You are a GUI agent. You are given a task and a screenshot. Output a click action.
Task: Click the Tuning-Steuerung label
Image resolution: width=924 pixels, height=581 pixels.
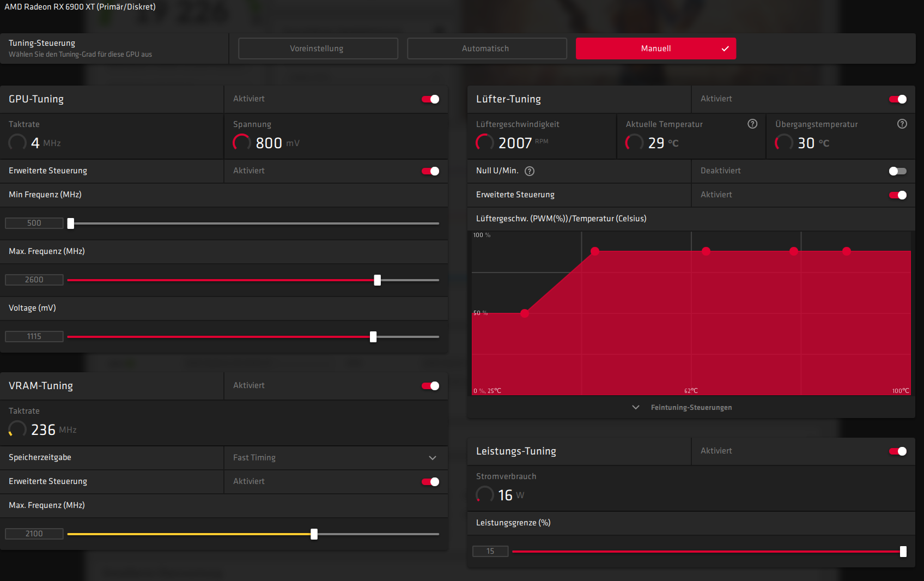click(x=42, y=43)
